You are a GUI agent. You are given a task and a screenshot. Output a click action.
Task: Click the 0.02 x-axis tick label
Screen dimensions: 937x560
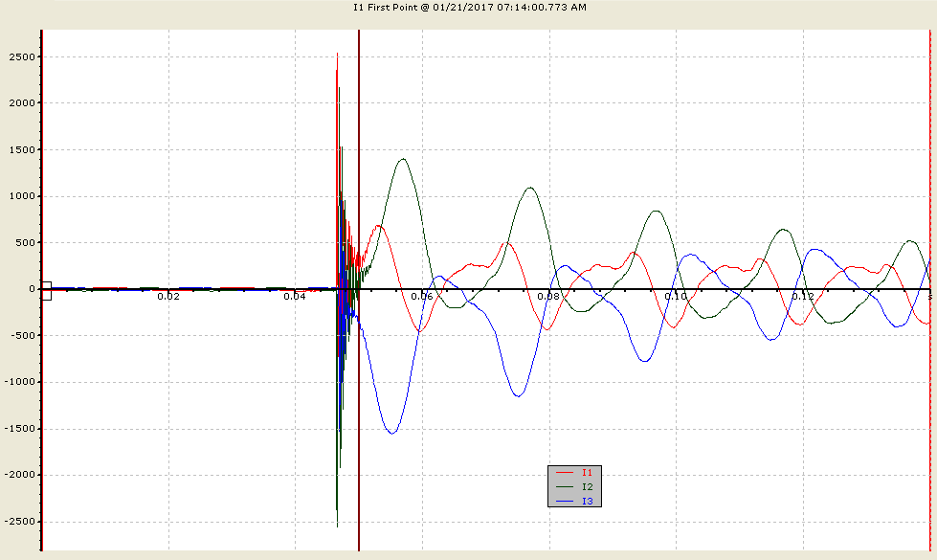click(x=168, y=297)
